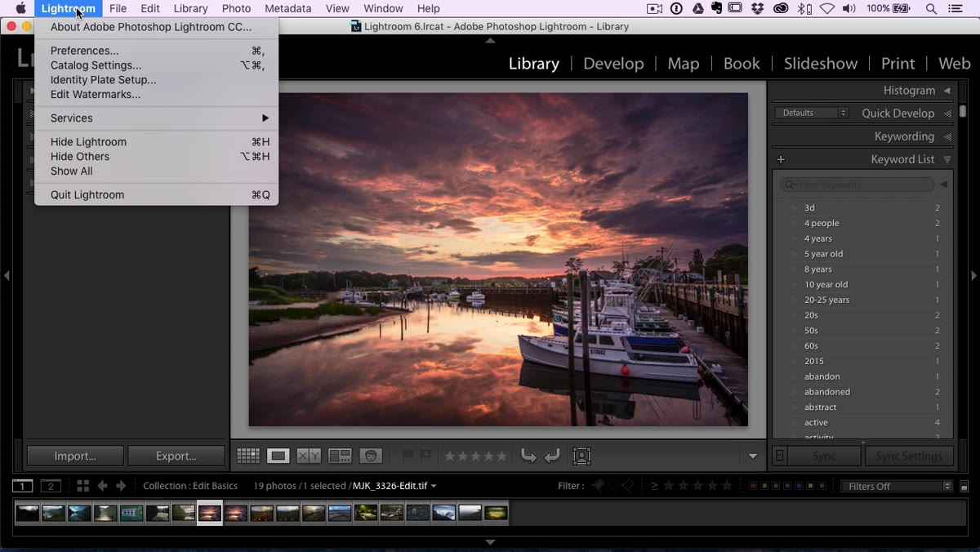Click Bluetooth icon in menu bar
This screenshot has width=980, height=552.
tap(804, 8)
